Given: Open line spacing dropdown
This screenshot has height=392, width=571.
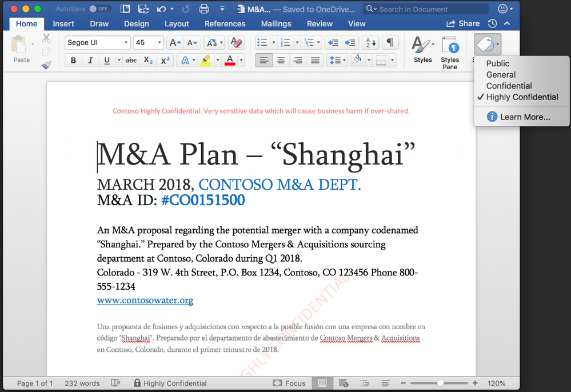Looking at the screenshot, I should [x=337, y=60].
